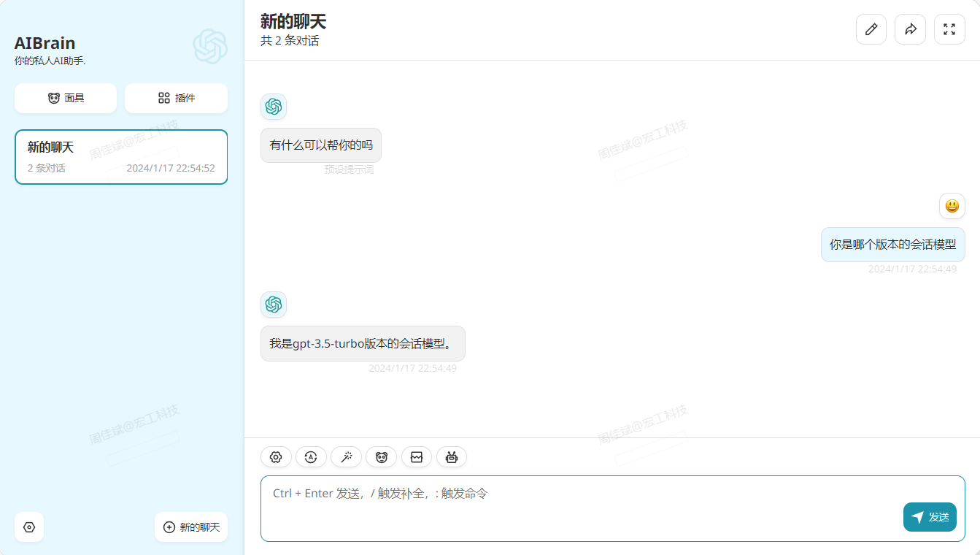Click the 2 条对话 count in chat card
Screen dimensions: 980x555
47,168
